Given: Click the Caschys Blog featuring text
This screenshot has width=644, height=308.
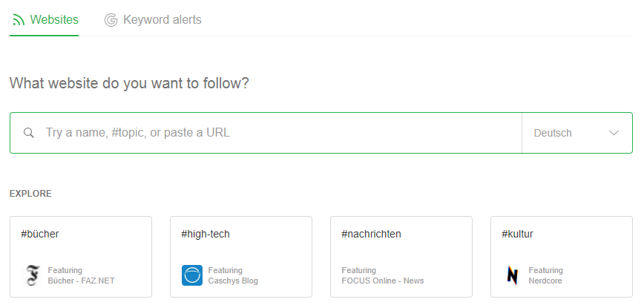Looking at the screenshot, I should coord(233,281).
